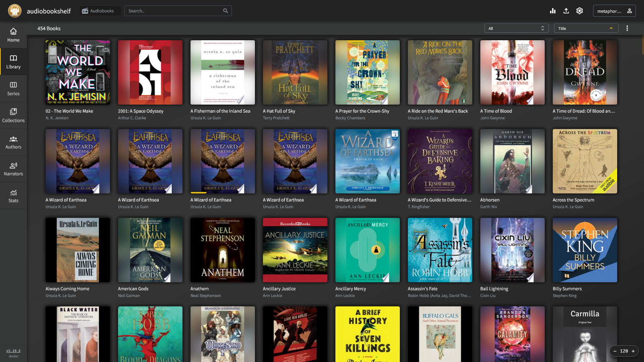Click author link Neal Stephenson

pyautogui.click(x=205, y=296)
